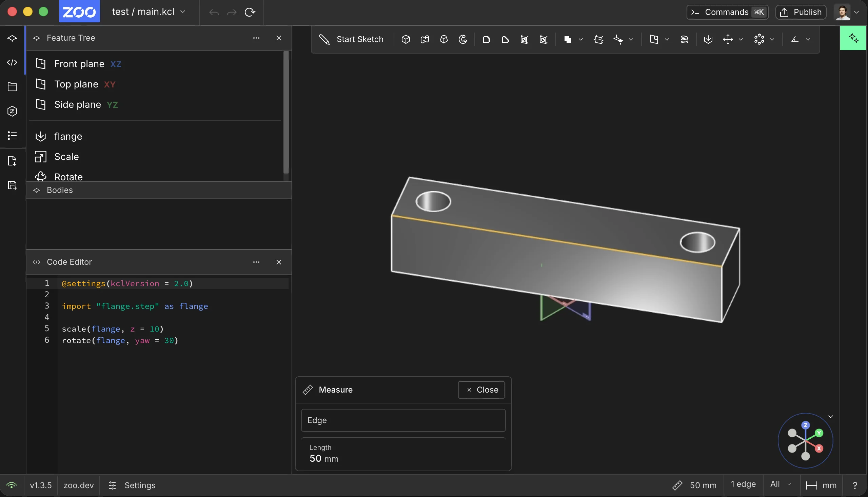Select the Boolean union tool icon
Image resolution: width=868 pixels, height=497 pixels.
pos(568,39)
